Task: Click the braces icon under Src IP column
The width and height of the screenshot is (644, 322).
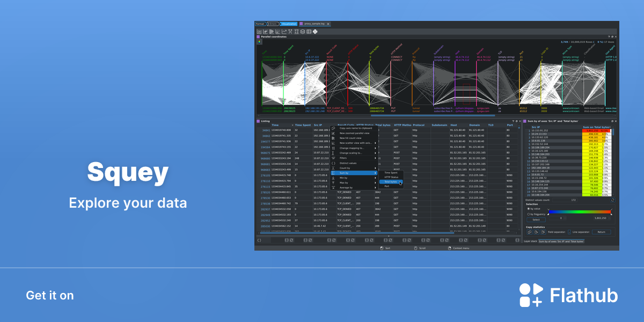Action: (329, 240)
